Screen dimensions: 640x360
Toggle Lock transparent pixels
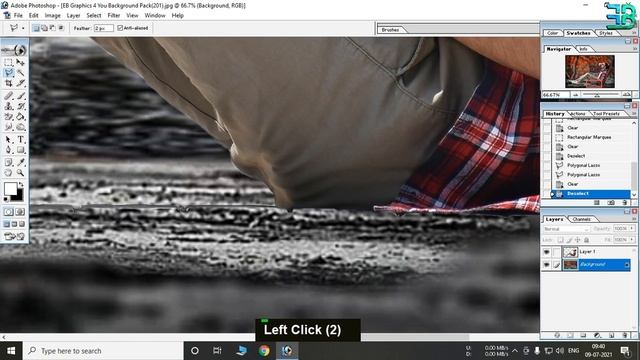pos(560,240)
